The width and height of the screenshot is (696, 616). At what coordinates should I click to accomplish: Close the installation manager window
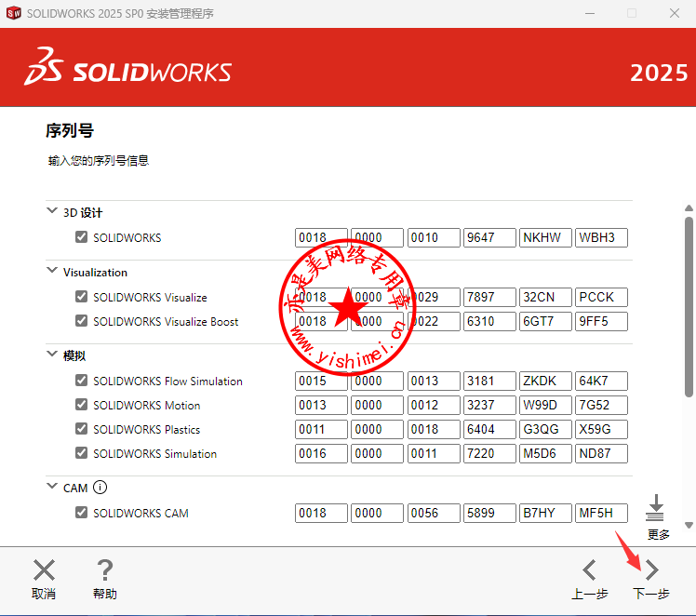pos(675,13)
